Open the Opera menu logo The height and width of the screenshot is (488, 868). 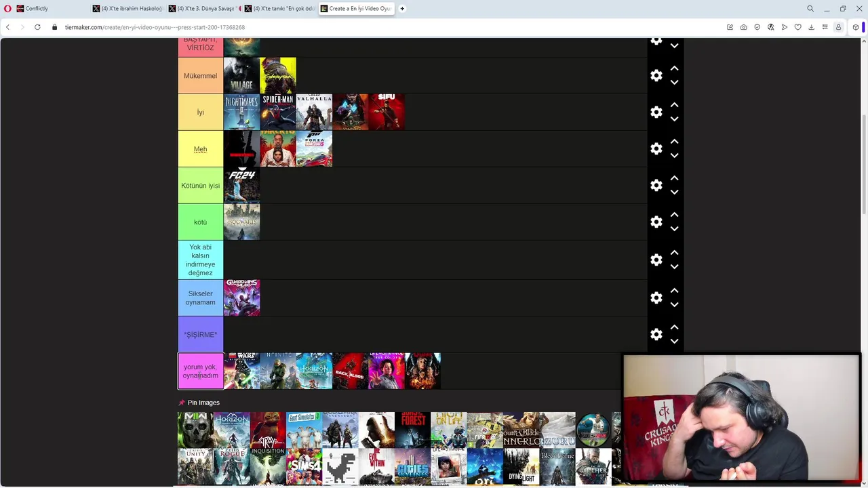tap(7, 9)
